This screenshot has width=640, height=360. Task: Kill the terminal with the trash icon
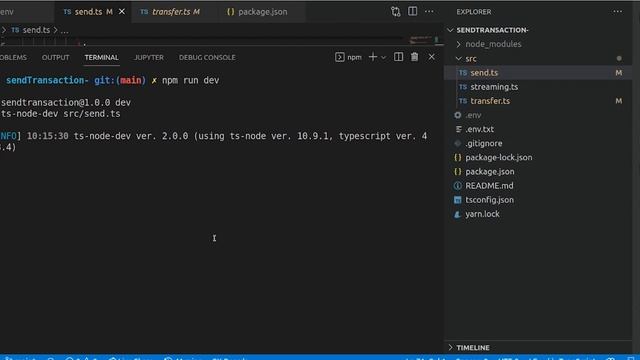pyautogui.click(x=415, y=57)
